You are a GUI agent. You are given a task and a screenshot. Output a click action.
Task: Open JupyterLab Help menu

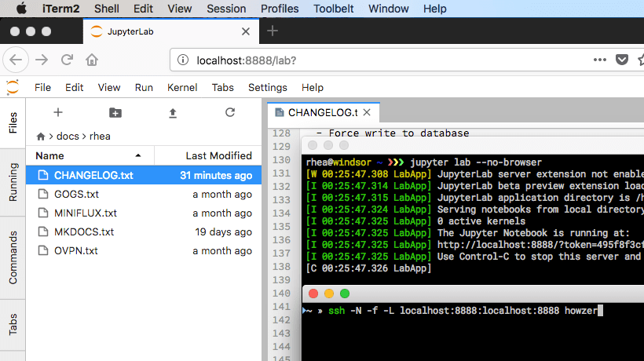(x=312, y=87)
